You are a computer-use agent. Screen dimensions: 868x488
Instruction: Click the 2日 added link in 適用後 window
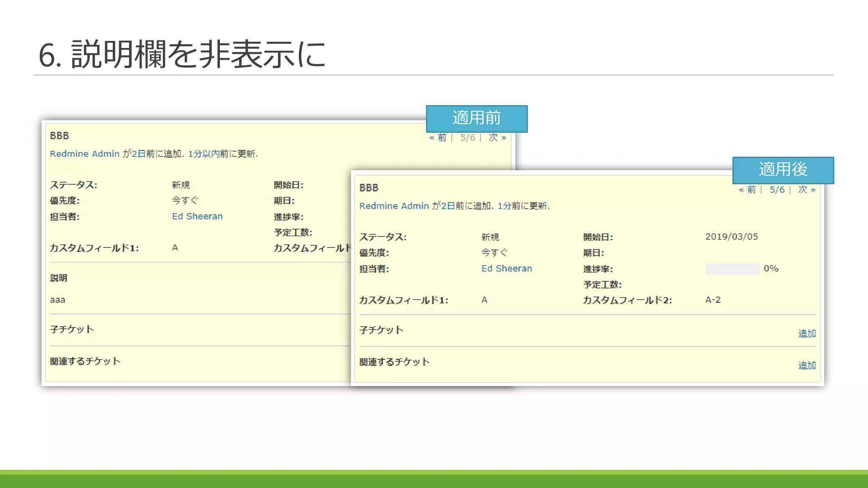click(448, 206)
